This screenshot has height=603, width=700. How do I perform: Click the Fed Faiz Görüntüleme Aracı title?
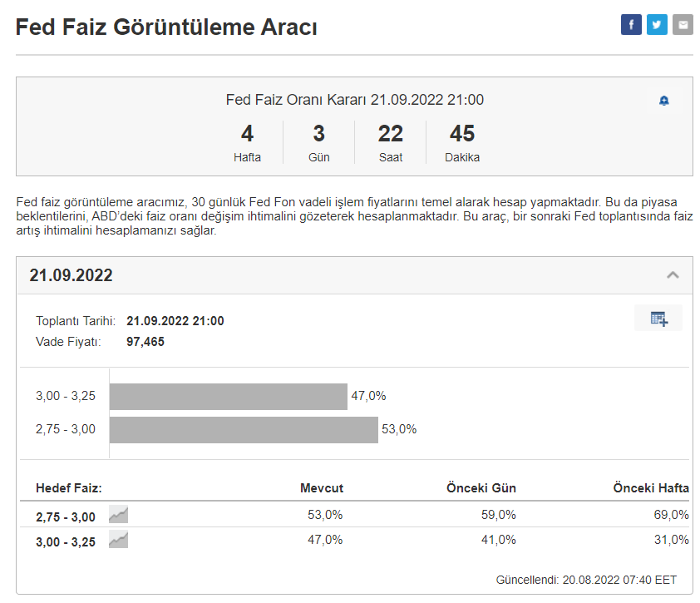point(166,27)
